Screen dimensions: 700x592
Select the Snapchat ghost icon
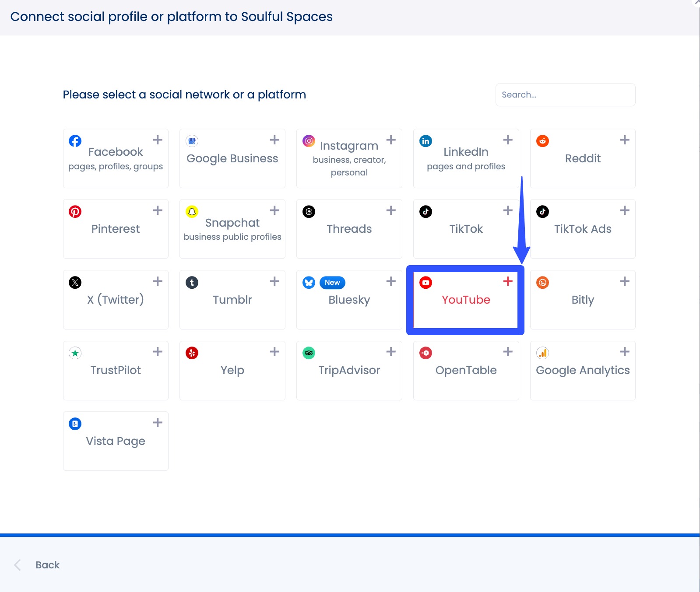pyautogui.click(x=192, y=211)
